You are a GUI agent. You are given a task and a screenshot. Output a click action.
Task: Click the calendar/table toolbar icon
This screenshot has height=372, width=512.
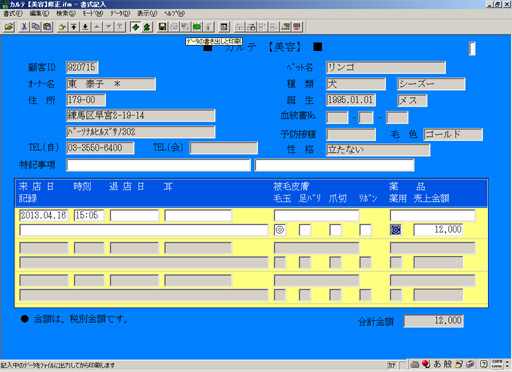(x=224, y=27)
